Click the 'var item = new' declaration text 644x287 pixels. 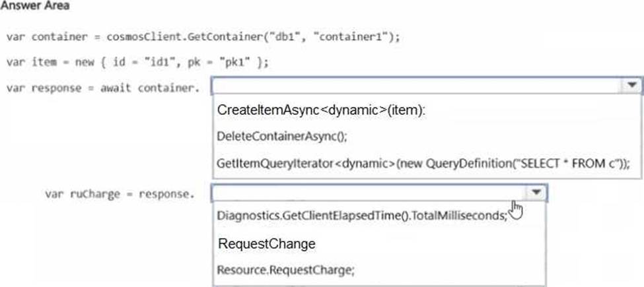[50, 63]
